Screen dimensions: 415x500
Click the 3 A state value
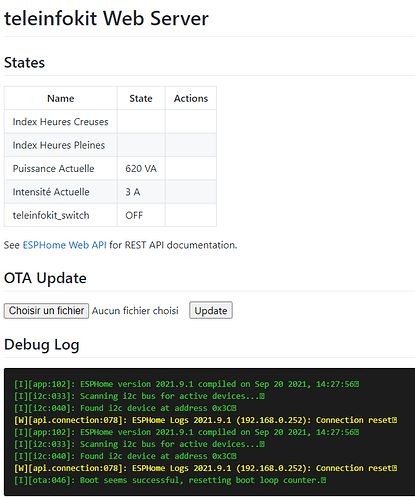[x=133, y=192]
